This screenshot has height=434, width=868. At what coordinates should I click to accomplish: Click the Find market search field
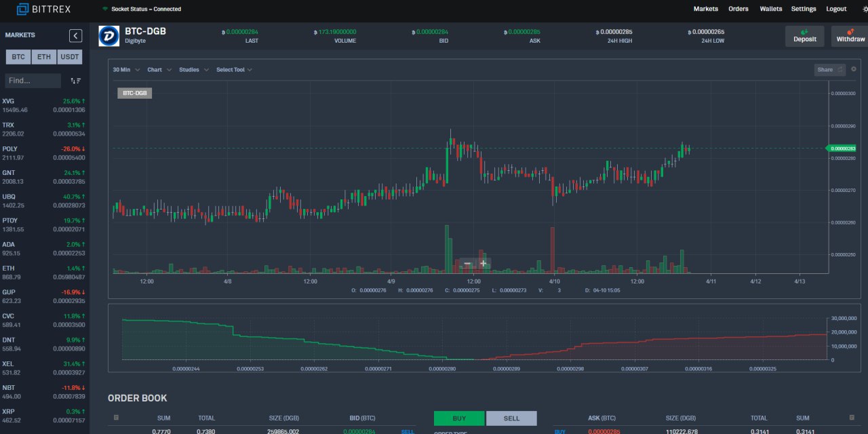(33, 81)
